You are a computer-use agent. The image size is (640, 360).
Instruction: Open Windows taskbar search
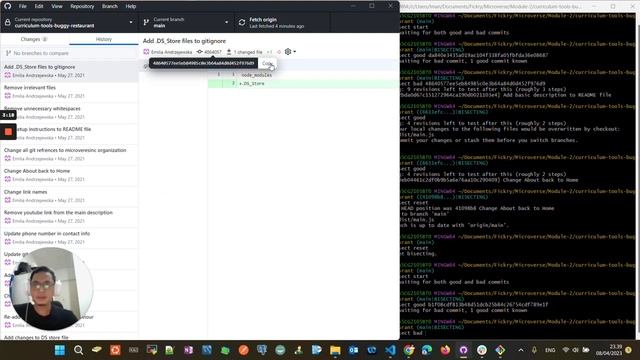pos(78,350)
